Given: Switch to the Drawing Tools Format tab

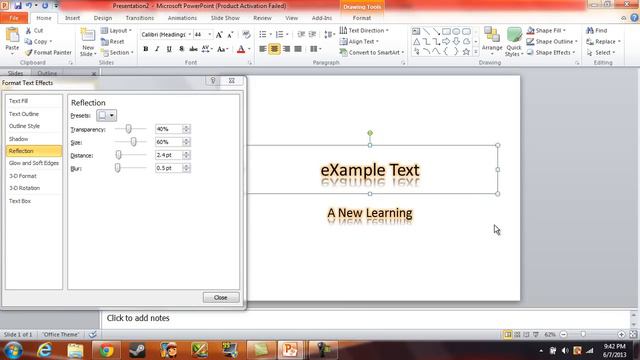Looking at the screenshot, I should [362, 18].
